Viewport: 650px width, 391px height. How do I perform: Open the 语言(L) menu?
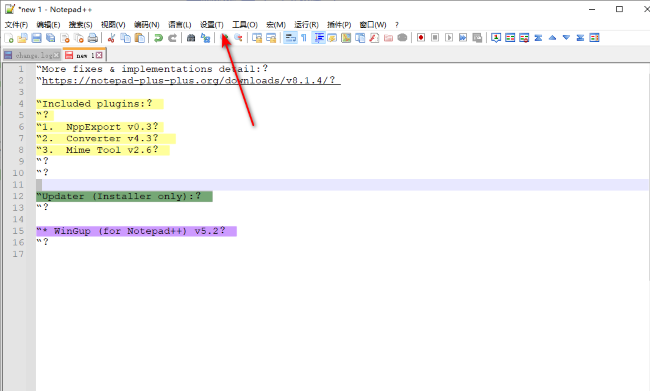179,25
